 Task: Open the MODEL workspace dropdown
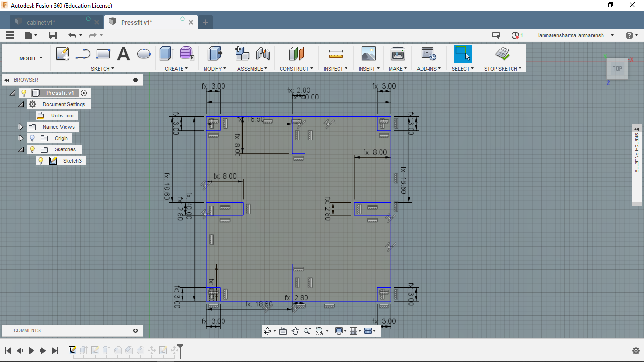(31, 58)
